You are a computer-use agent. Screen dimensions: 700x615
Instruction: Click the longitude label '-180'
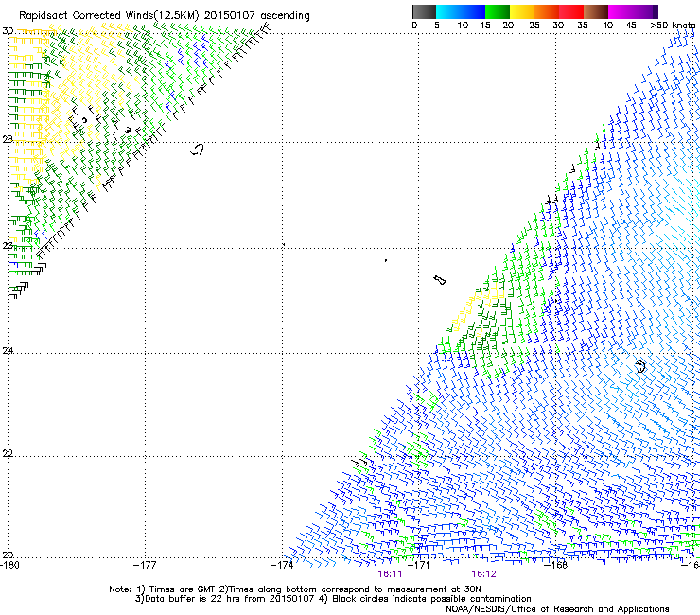point(9,565)
